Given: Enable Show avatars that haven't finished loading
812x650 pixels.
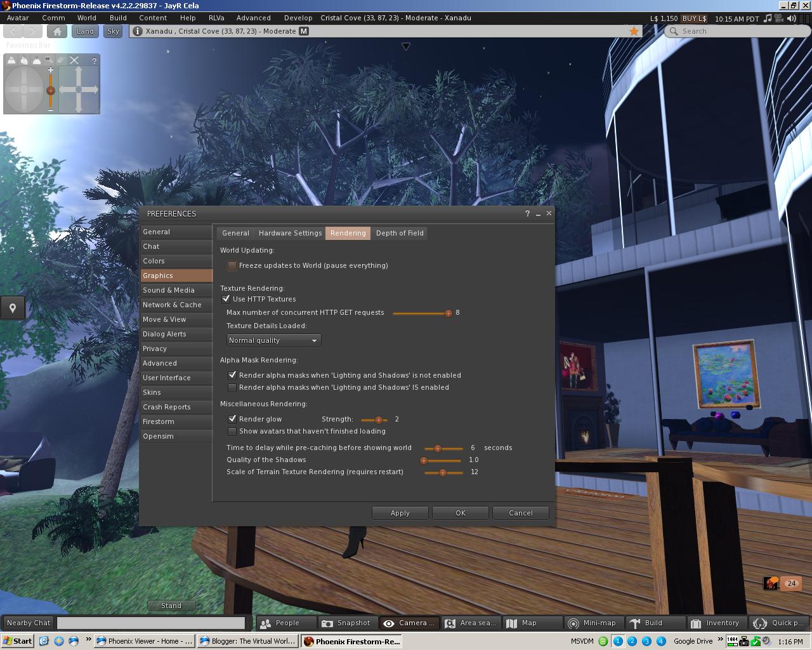Looking at the screenshot, I should [x=232, y=431].
